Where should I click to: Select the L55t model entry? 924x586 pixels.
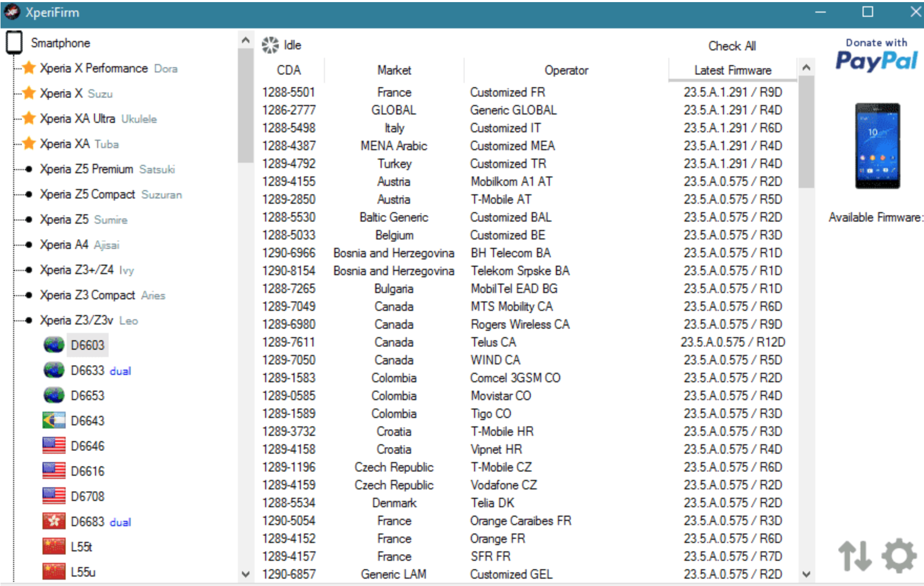coord(81,547)
